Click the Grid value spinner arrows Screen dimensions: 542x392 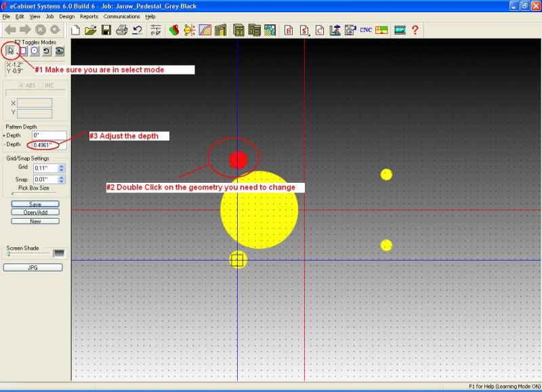[x=62, y=167]
